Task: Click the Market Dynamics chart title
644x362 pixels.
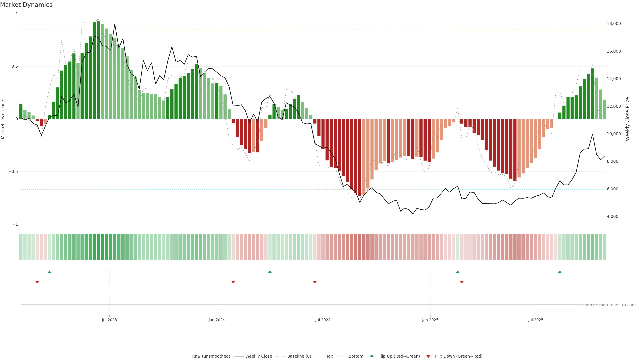Action: 26,5
